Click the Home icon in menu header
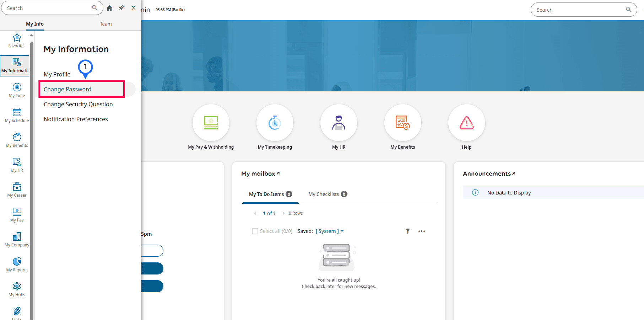Viewport: 644px width, 320px height. pyautogui.click(x=109, y=8)
